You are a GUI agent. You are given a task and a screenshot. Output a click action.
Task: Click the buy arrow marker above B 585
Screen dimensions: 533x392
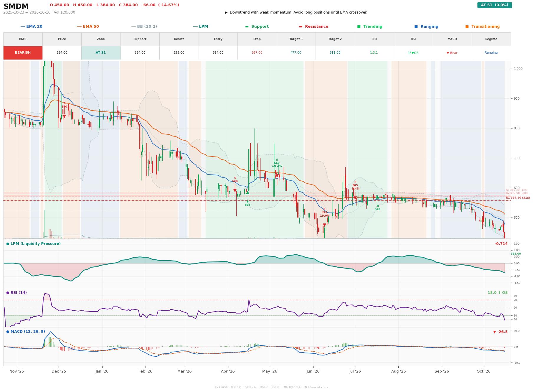[247, 192]
